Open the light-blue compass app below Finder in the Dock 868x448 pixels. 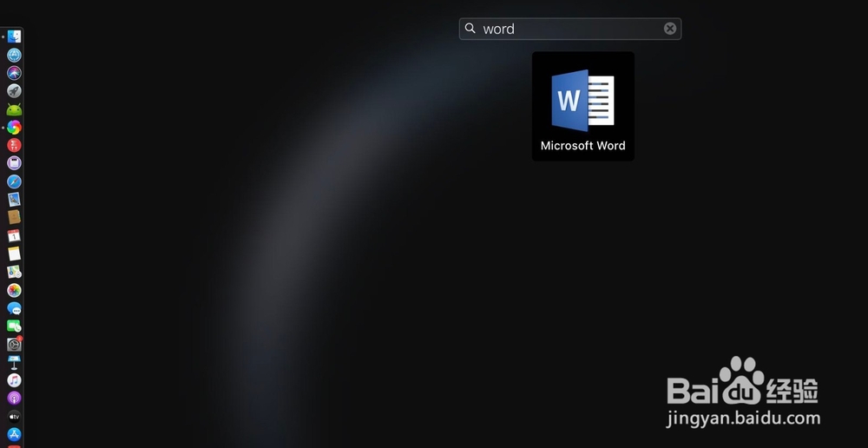(x=15, y=55)
